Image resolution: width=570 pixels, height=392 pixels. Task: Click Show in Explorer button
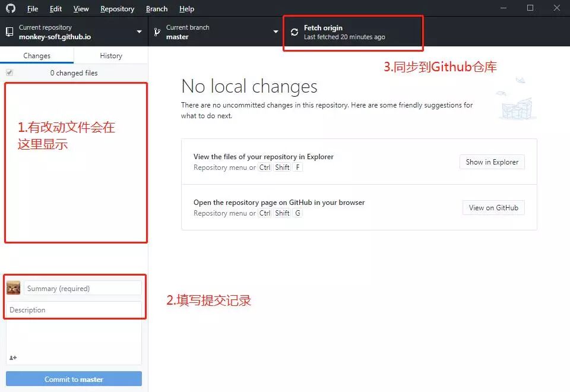tap(492, 162)
